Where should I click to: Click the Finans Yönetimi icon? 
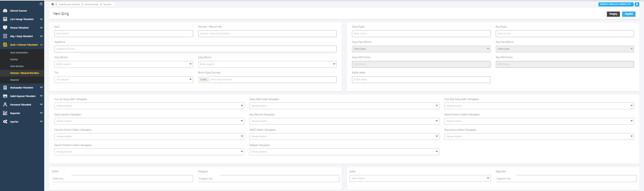[x=5, y=28]
